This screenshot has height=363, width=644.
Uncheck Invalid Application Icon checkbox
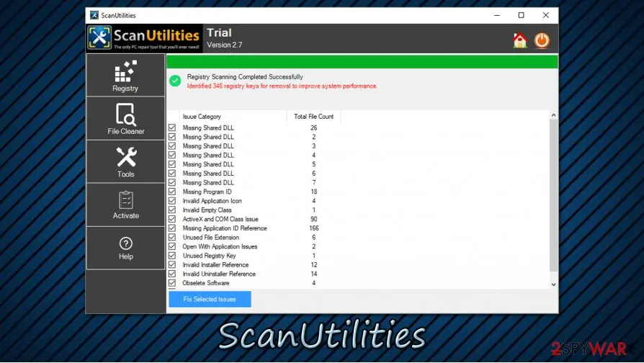172,201
